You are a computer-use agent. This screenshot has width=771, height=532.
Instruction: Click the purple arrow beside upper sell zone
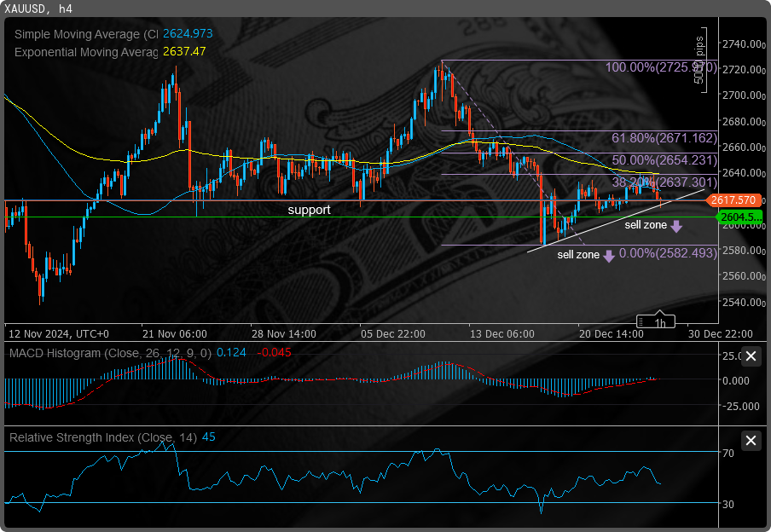pyautogui.click(x=676, y=226)
